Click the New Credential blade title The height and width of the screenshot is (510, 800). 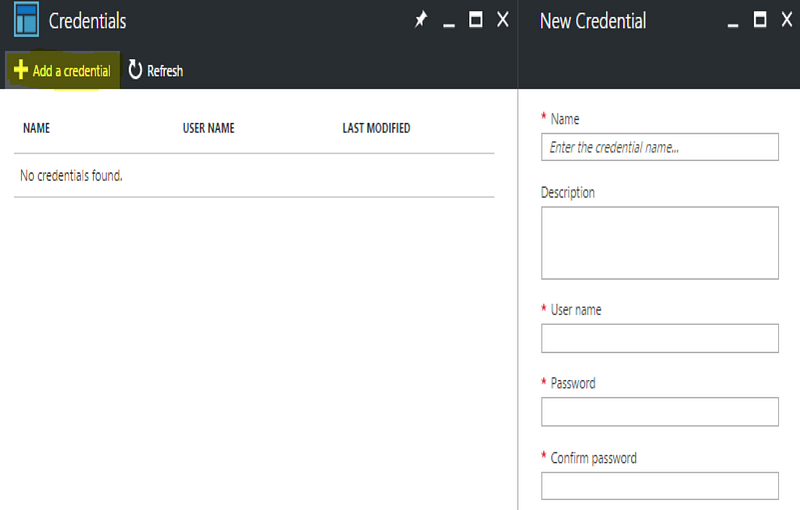[x=593, y=21]
